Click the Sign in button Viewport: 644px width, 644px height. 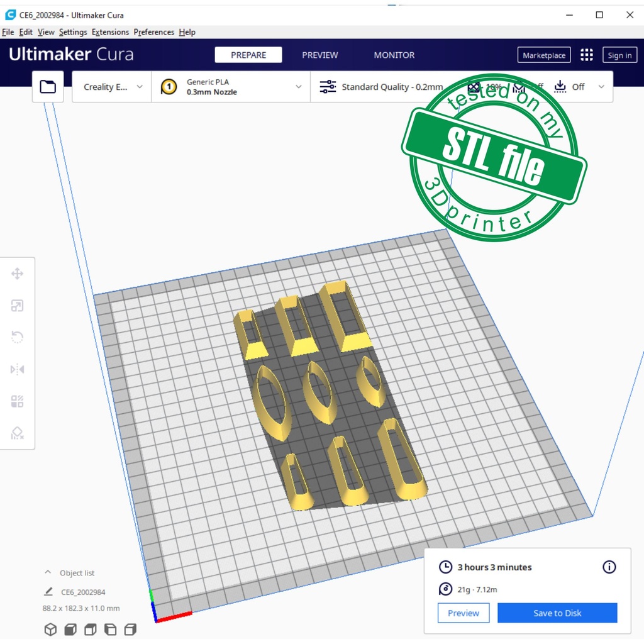(x=619, y=55)
